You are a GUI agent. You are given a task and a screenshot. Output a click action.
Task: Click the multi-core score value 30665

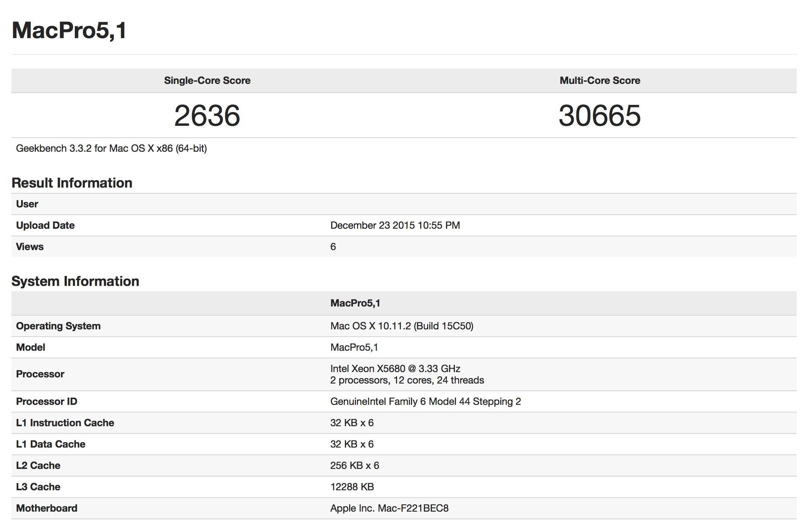click(x=599, y=116)
